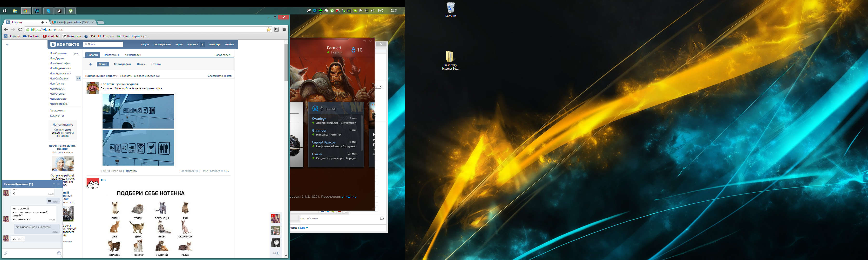Toggle the Показать наиболее интересные filter

pyautogui.click(x=140, y=76)
